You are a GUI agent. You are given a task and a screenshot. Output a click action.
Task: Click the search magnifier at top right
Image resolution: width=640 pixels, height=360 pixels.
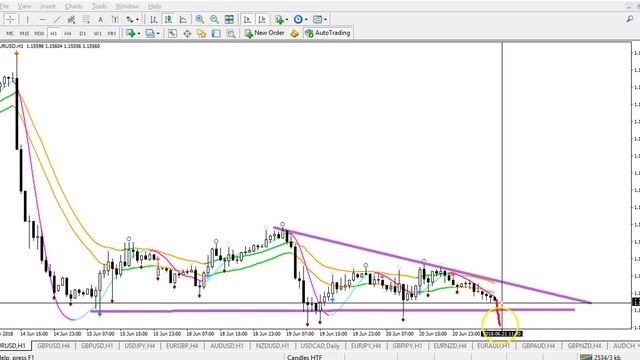[x=630, y=19]
